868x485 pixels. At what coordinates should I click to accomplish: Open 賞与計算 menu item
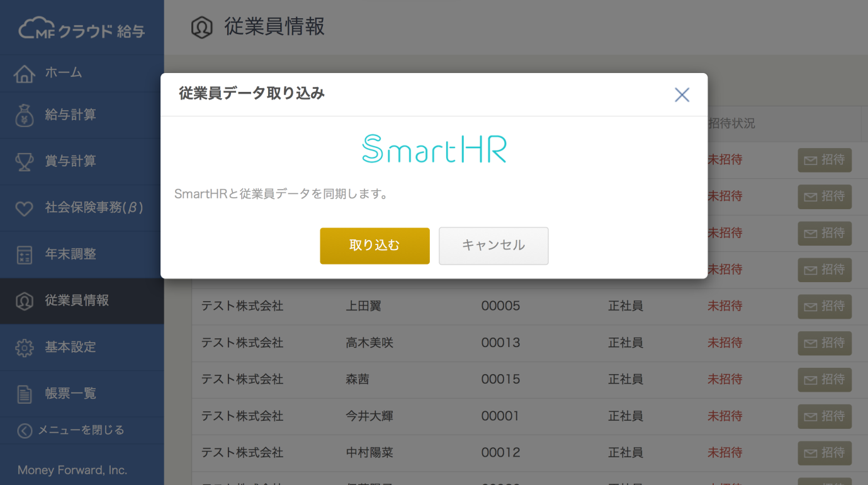pyautogui.click(x=82, y=161)
